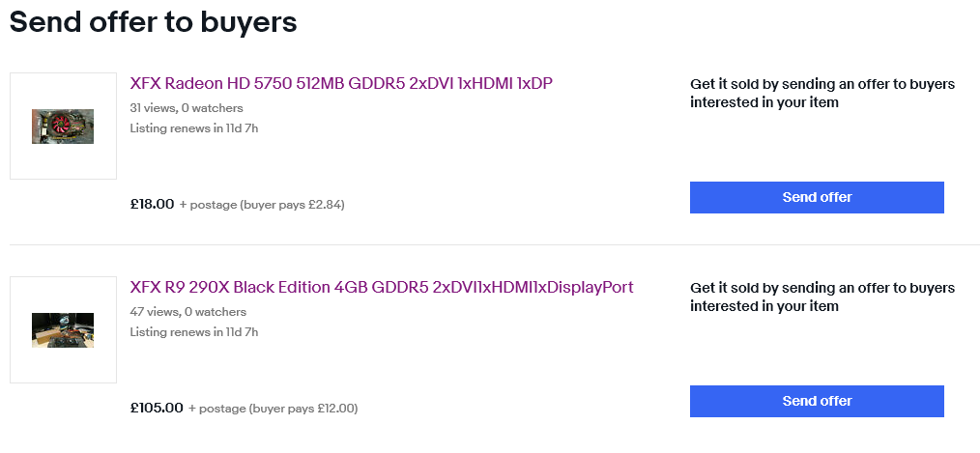Send offer for the R9 290X listing
The width and height of the screenshot is (980, 453).
tap(817, 401)
